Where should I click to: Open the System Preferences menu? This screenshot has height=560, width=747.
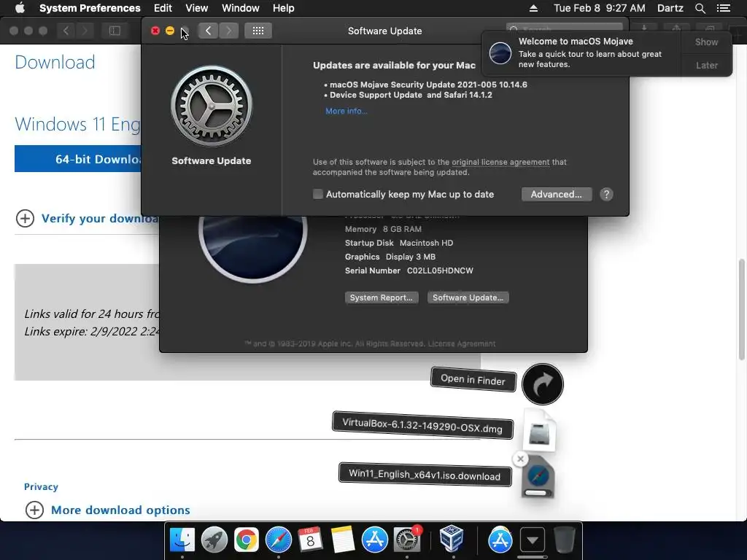point(90,8)
